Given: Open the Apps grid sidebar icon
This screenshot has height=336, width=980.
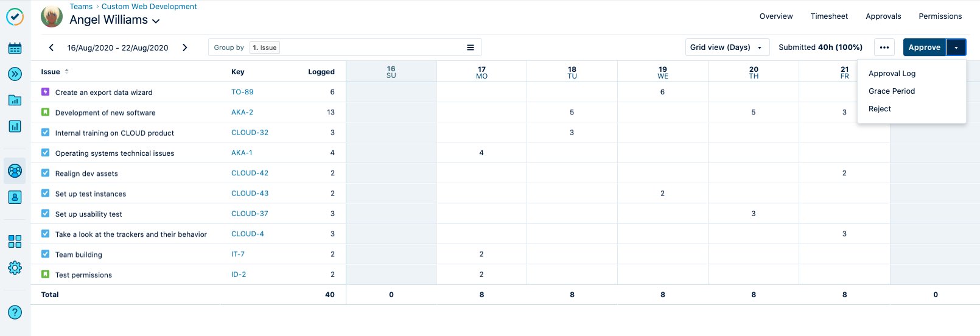Looking at the screenshot, I should [x=15, y=242].
